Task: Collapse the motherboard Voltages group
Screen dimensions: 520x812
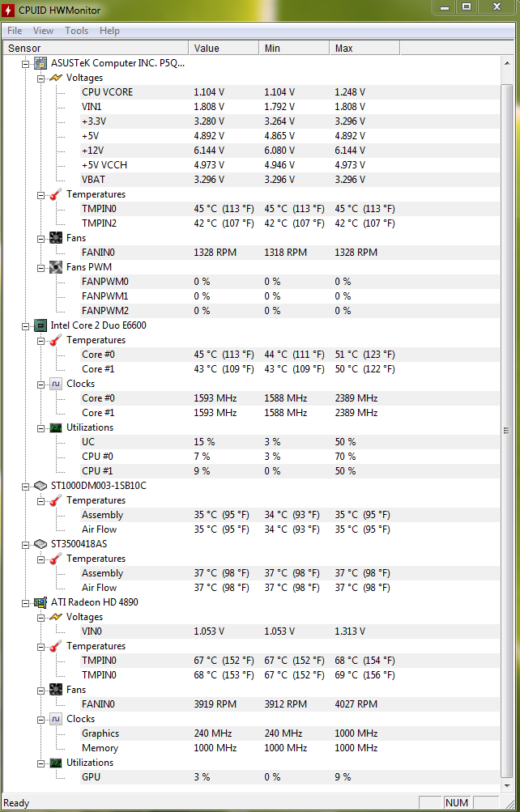Action: [x=41, y=79]
